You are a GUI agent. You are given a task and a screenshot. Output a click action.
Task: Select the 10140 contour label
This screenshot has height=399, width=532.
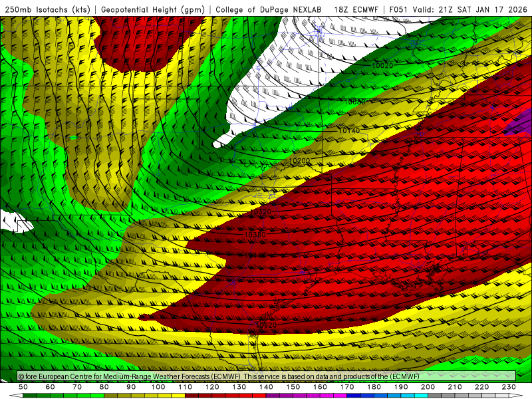(349, 130)
